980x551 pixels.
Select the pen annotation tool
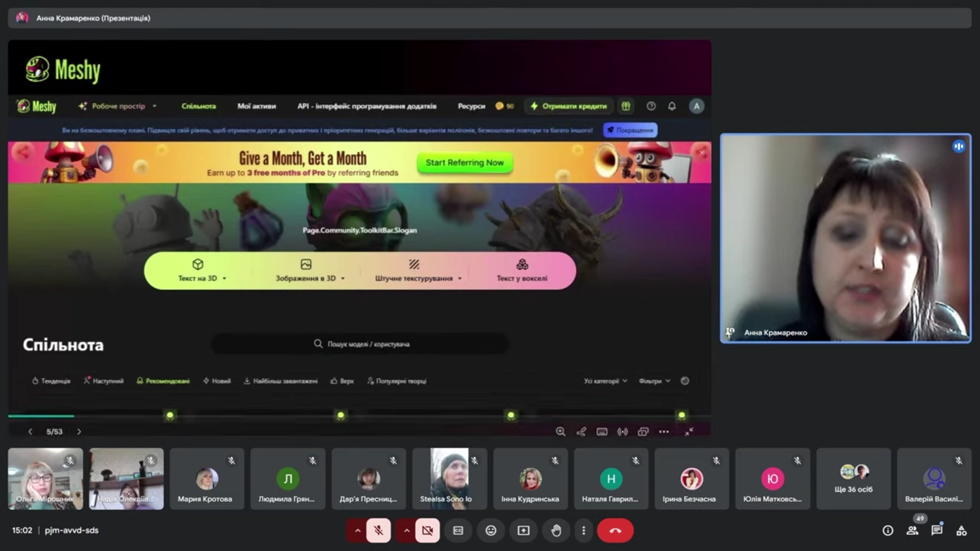[581, 432]
